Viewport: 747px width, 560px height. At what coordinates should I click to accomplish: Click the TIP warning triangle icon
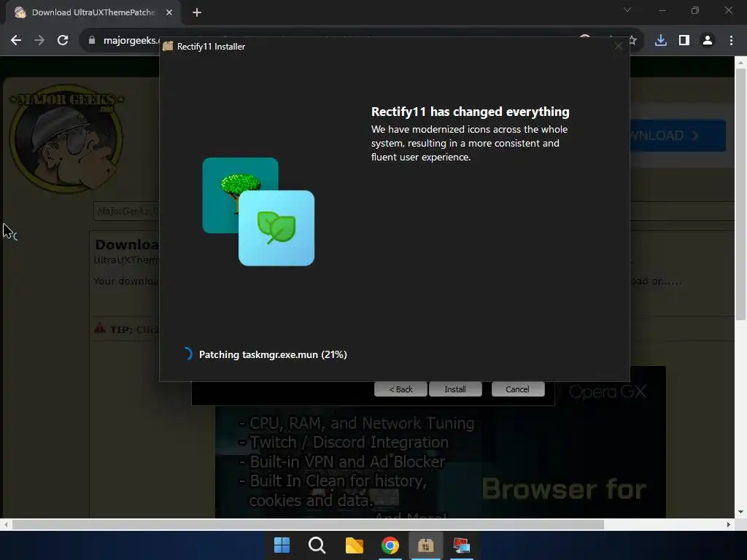pos(100,328)
